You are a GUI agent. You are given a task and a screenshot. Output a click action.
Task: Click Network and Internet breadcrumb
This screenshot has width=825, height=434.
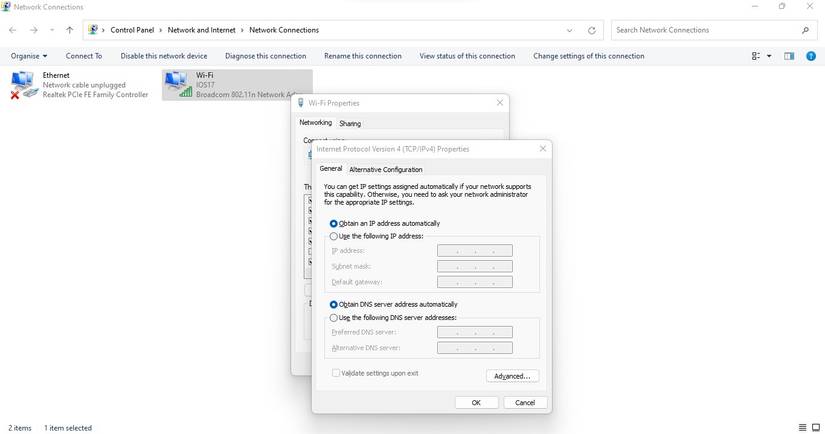202,30
